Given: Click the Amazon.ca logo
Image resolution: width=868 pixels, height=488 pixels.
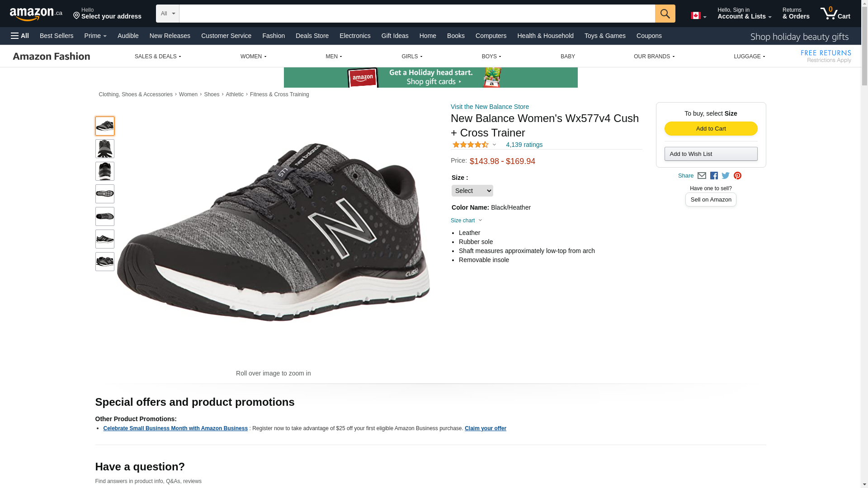Looking at the screenshot, I should pos(36,14).
